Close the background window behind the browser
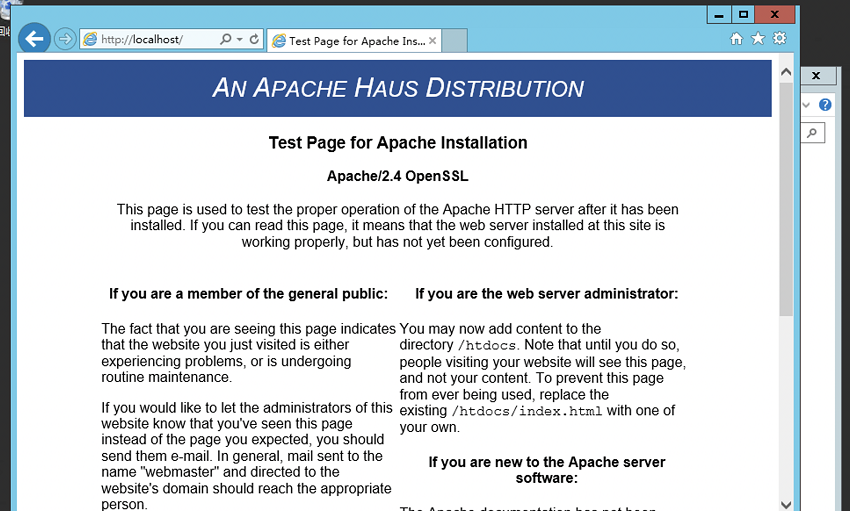Screen dimensions: 850x511 point(816,75)
